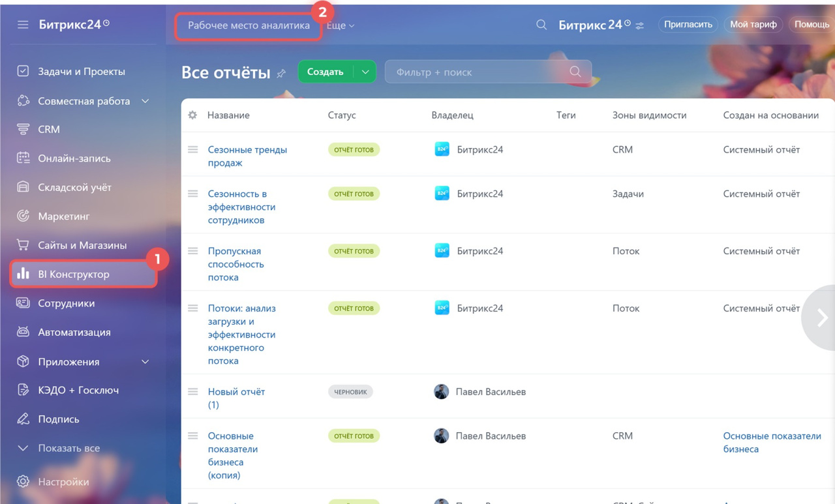Open row menu icon for Новый отчёт (1)
835x504 pixels.
(193, 392)
